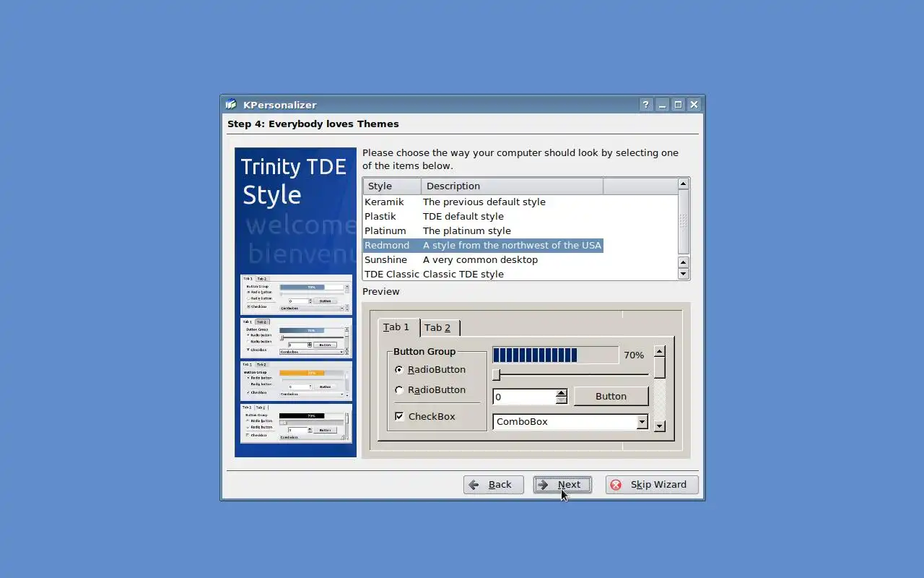Click the style list scroll up arrow at top
The image size is (924, 578).
683,184
